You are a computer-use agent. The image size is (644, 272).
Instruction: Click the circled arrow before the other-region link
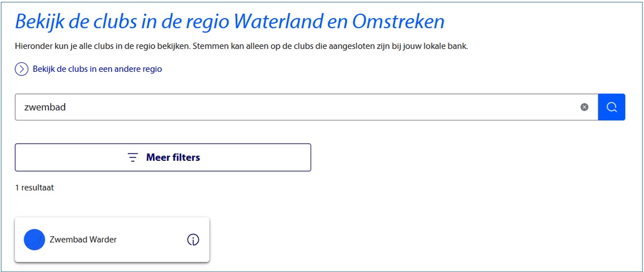[x=22, y=69]
